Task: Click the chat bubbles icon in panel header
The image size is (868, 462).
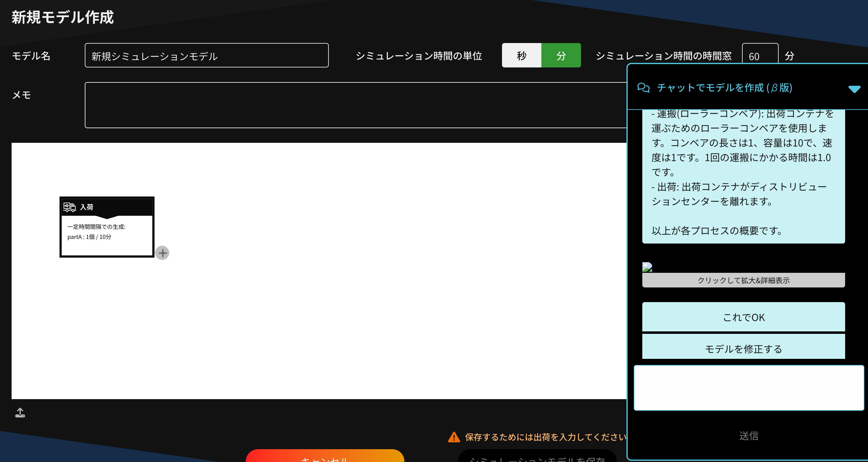Action: [x=643, y=88]
